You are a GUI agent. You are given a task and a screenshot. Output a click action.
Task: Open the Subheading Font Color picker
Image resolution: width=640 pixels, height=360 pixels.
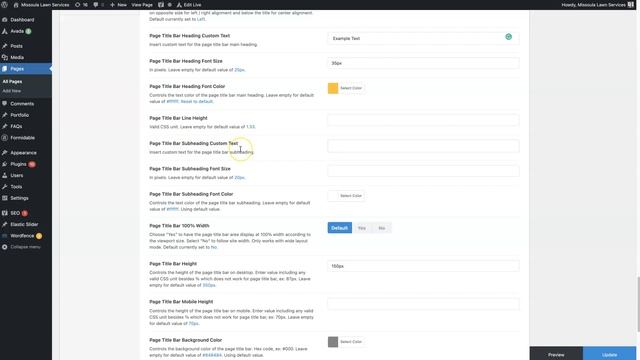(346, 196)
